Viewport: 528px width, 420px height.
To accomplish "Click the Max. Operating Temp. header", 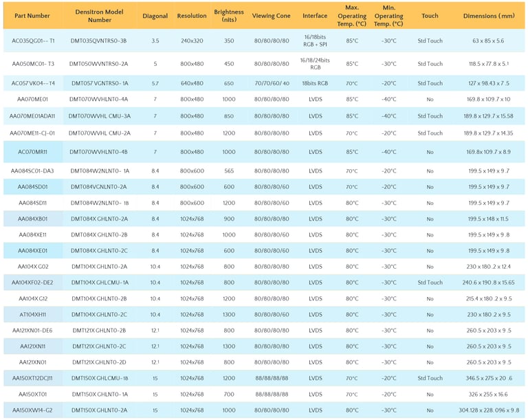I will click(352, 16).
